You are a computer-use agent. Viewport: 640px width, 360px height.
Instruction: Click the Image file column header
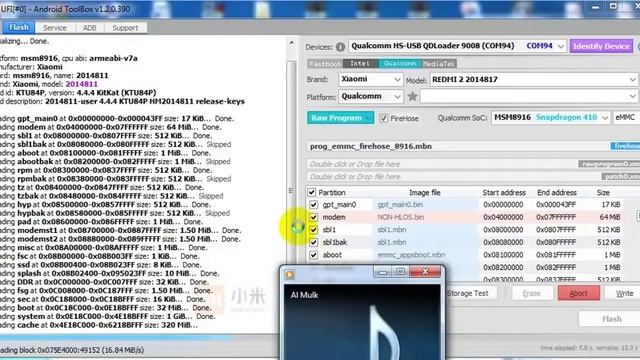(x=424, y=192)
